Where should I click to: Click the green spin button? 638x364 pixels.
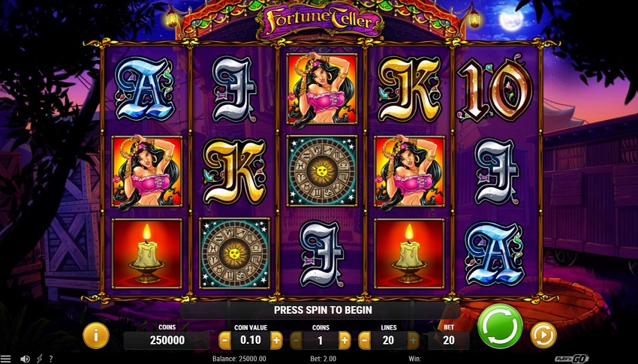tap(500, 326)
